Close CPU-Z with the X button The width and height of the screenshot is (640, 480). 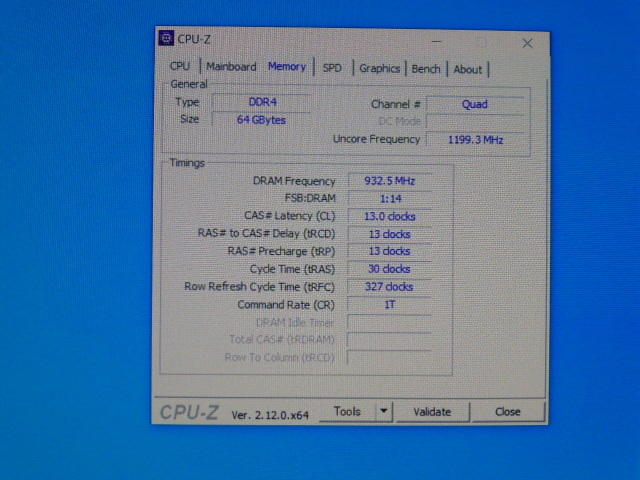point(527,43)
